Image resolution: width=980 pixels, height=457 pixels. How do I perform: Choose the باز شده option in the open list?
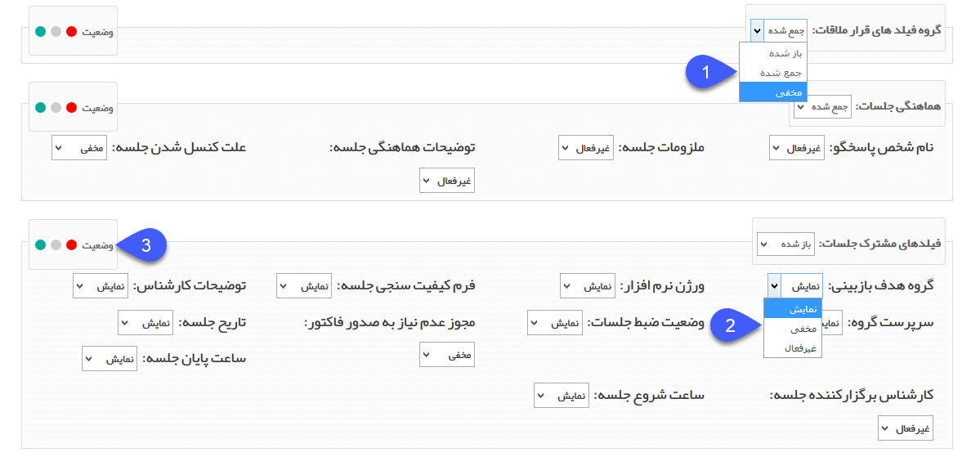tap(772, 53)
